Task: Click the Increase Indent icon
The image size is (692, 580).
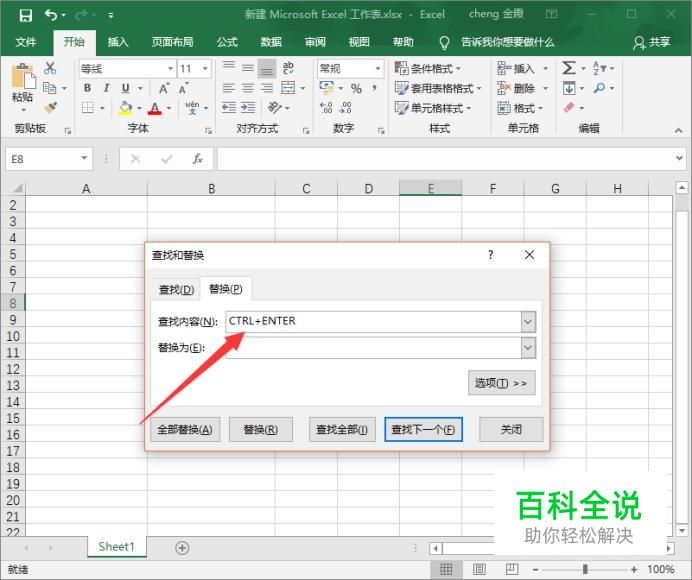Action: 248,107
